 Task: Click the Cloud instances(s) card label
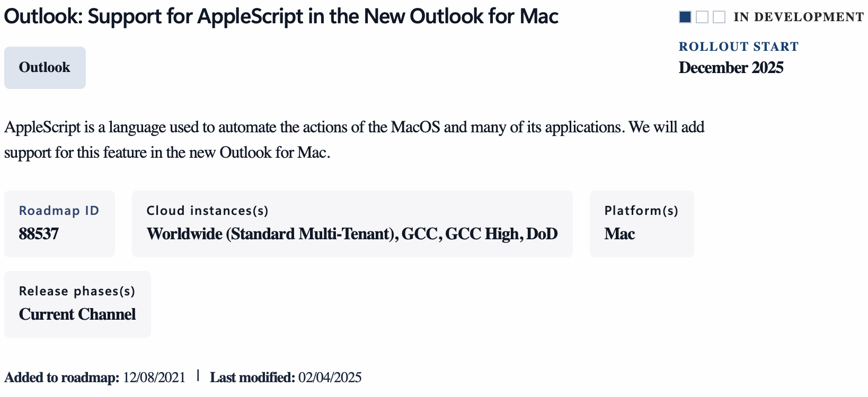point(207,211)
